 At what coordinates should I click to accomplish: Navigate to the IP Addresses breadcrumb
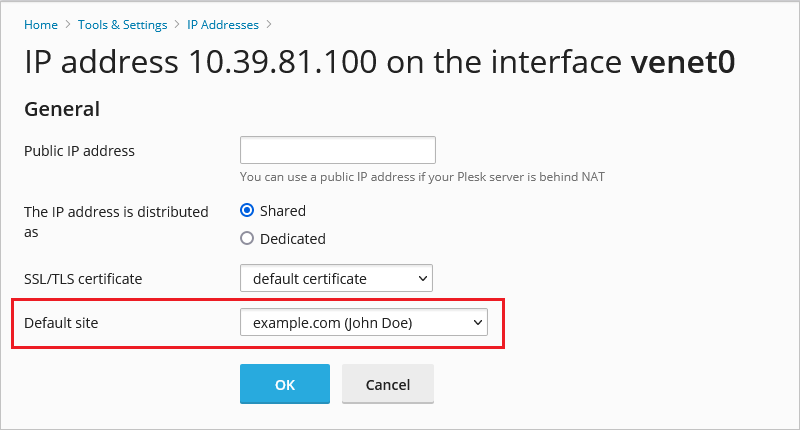tap(222, 24)
